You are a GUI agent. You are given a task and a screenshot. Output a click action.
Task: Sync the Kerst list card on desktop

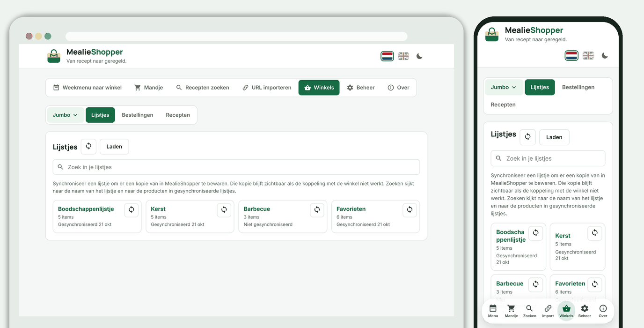224,209
